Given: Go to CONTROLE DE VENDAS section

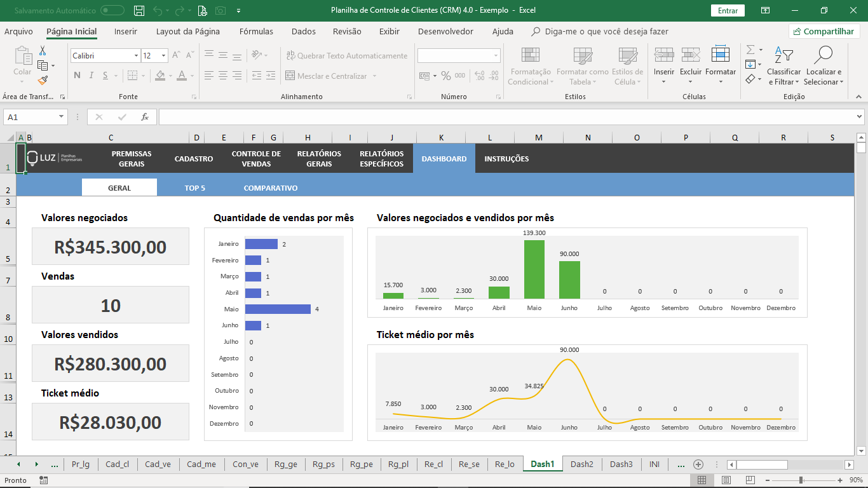Looking at the screenshot, I should pyautogui.click(x=256, y=158).
